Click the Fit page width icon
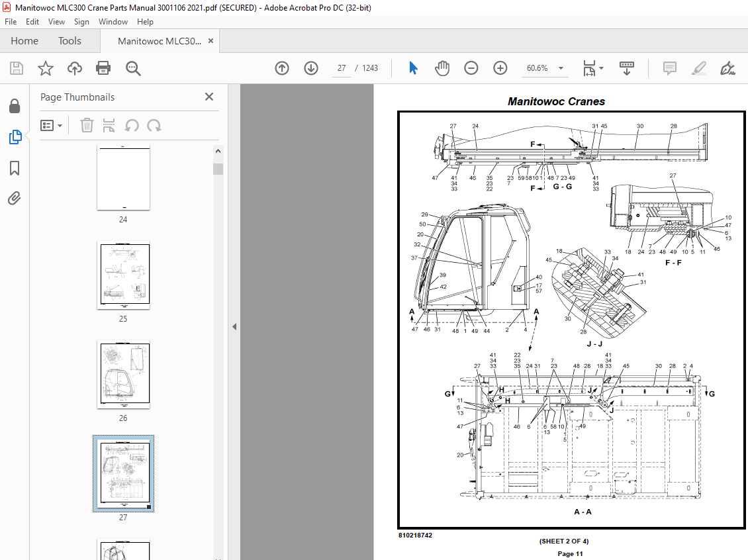The image size is (748, 560). (589, 68)
